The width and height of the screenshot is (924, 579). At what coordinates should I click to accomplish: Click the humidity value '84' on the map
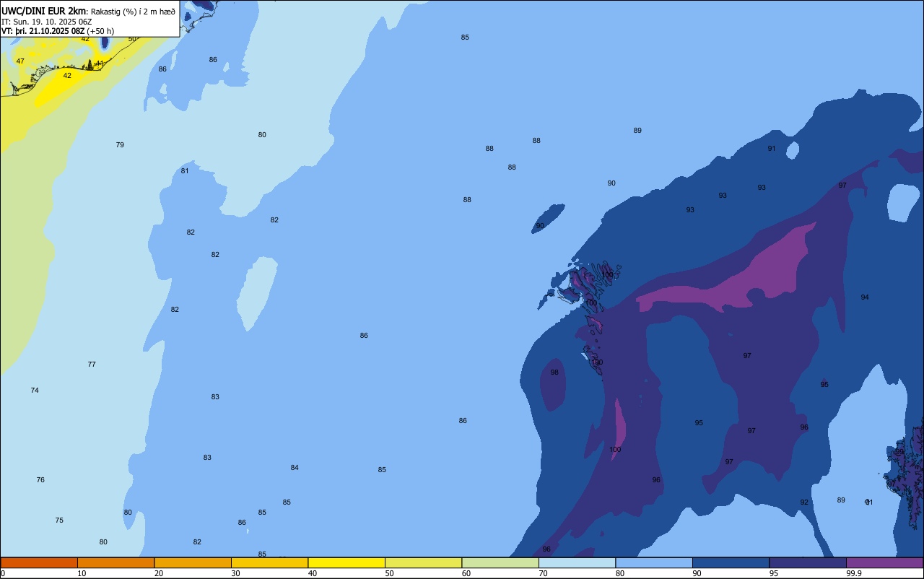(295, 467)
